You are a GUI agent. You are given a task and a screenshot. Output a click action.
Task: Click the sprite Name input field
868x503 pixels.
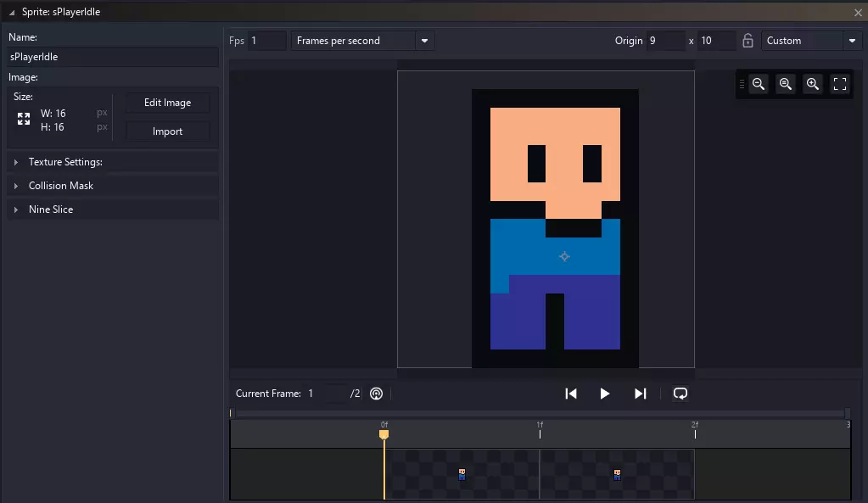(x=113, y=57)
